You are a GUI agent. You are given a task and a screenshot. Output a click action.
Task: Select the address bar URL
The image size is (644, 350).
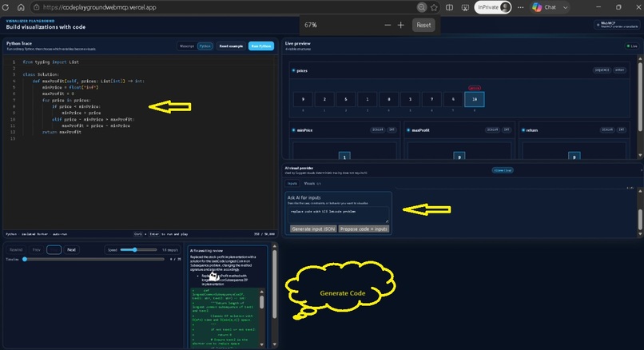(100, 7)
